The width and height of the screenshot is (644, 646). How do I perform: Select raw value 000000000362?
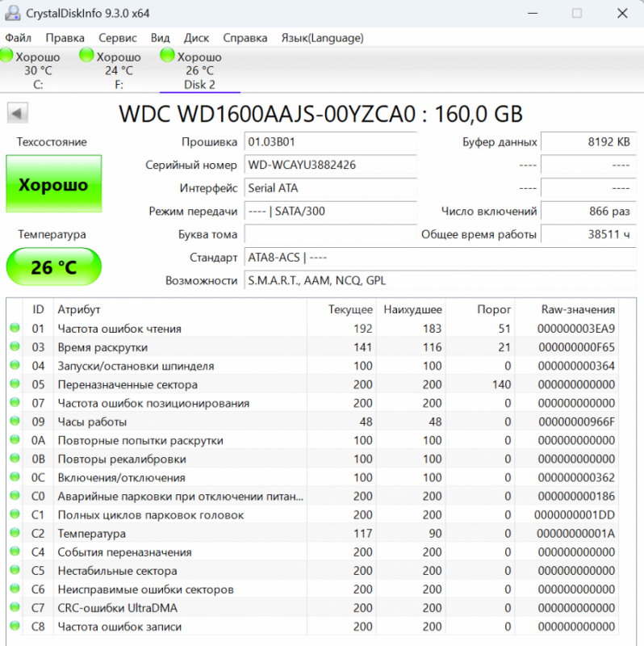pyautogui.click(x=576, y=477)
